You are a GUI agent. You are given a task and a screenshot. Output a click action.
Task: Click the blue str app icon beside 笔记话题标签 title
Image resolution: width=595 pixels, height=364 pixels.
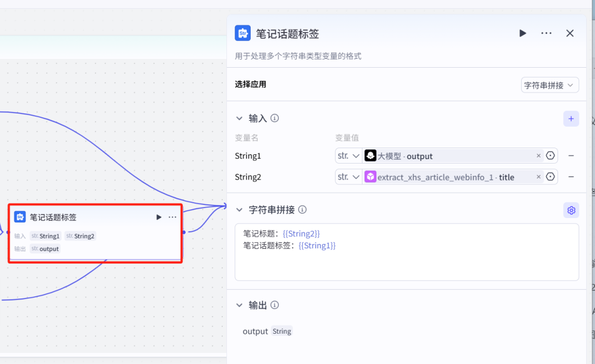point(242,33)
